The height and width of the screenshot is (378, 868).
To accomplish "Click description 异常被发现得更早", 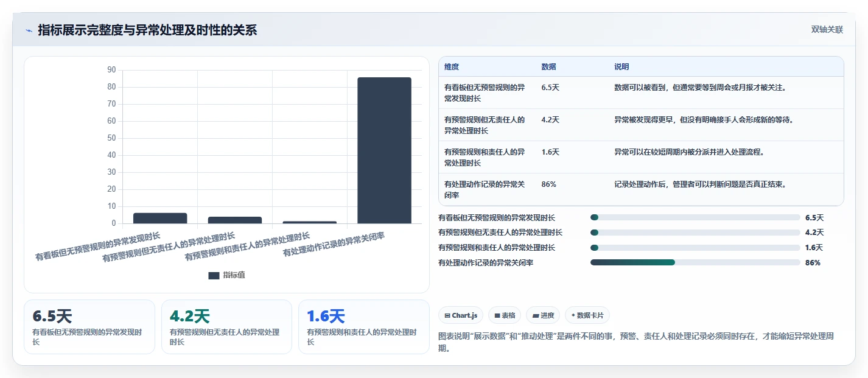I will pyautogui.click(x=704, y=120).
